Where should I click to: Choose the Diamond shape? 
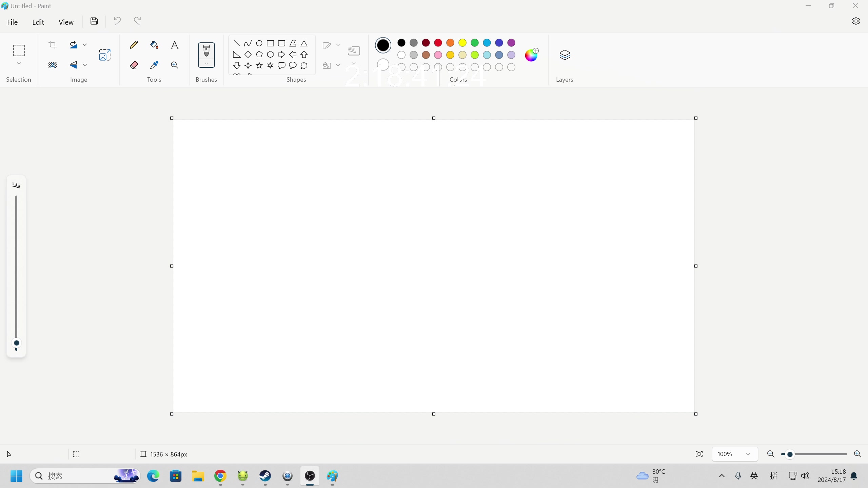[x=248, y=54]
